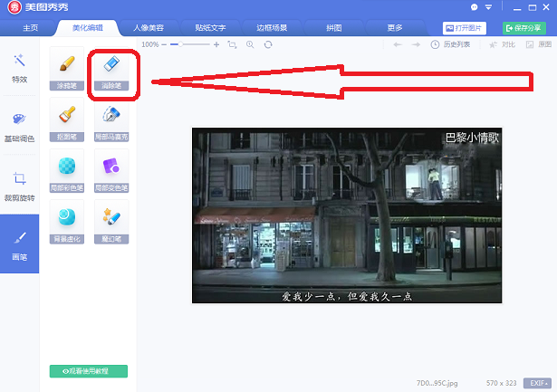The width and height of the screenshot is (557, 392).
Task: Click the 观看使用教程 tutorial button
Action: coord(89,371)
